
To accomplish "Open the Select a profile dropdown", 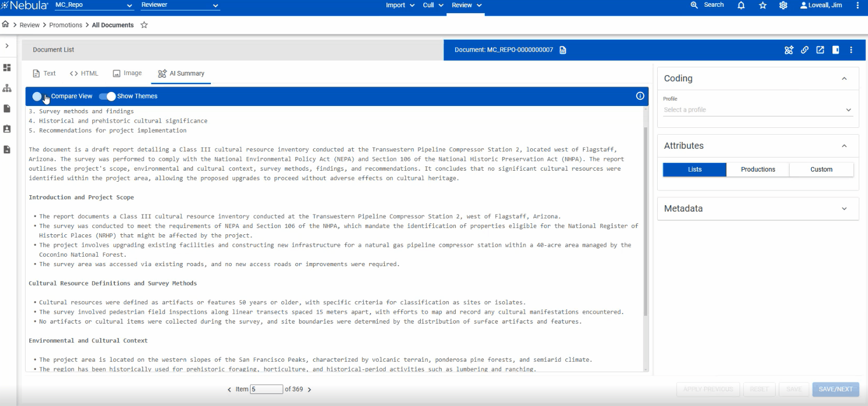I will pos(758,110).
